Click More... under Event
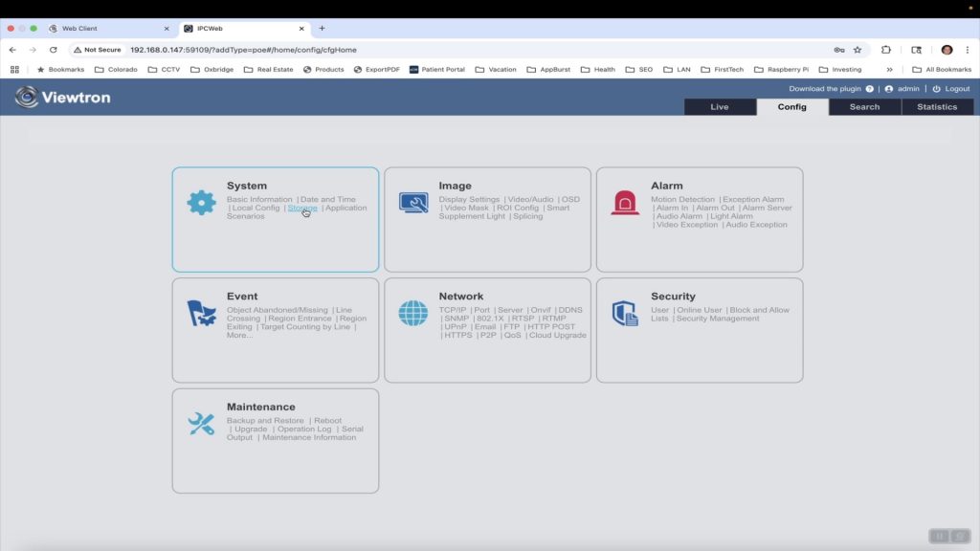The height and width of the screenshot is (551, 980). tap(239, 335)
